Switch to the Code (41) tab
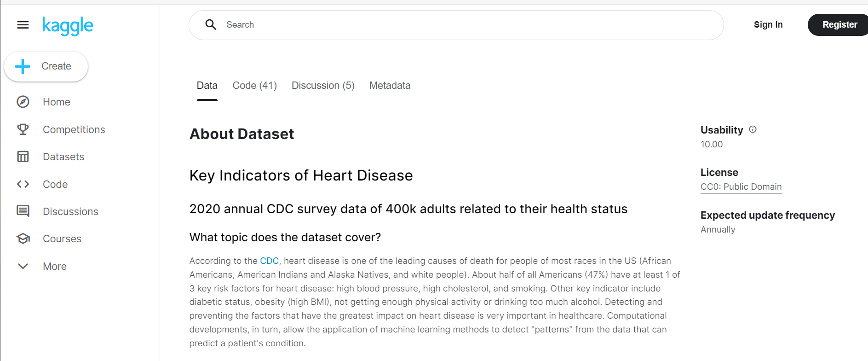868x361 pixels. coord(255,86)
